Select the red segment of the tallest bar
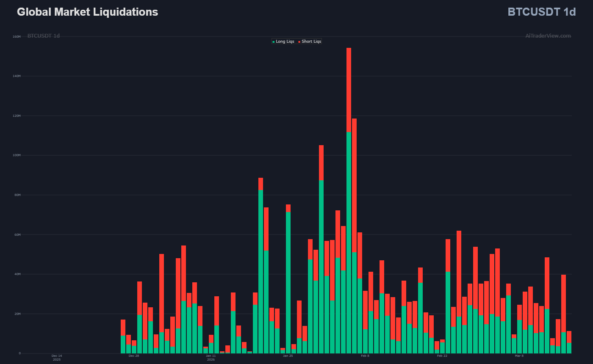The width and height of the screenshot is (593, 364). (x=349, y=89)
